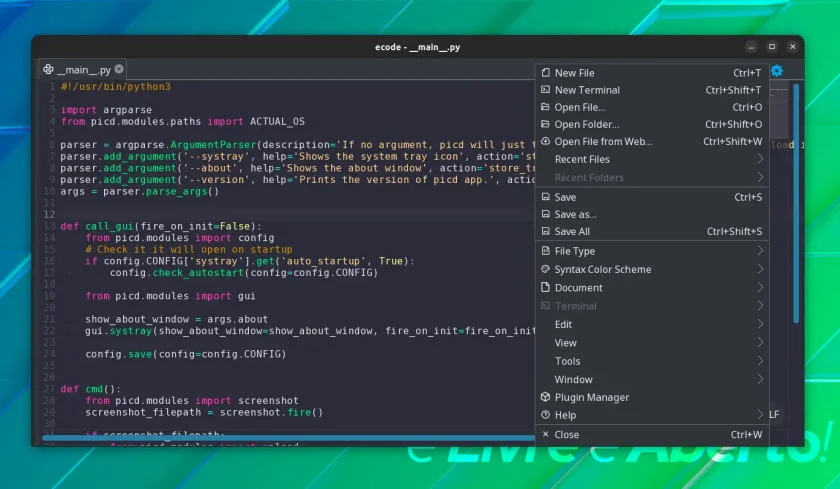Choose Open Folder... menu entry

coord(652,124)
